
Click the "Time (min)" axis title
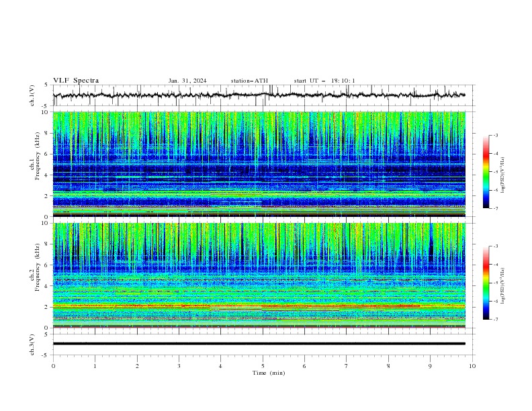point(269,373)
